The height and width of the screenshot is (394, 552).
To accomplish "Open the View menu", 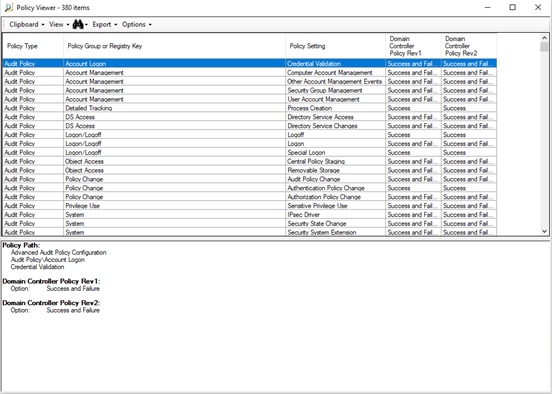I will 59,24.
